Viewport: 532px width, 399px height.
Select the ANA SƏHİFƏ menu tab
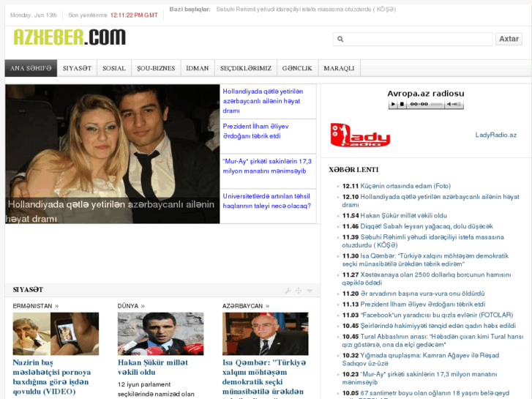click(31, 68)
